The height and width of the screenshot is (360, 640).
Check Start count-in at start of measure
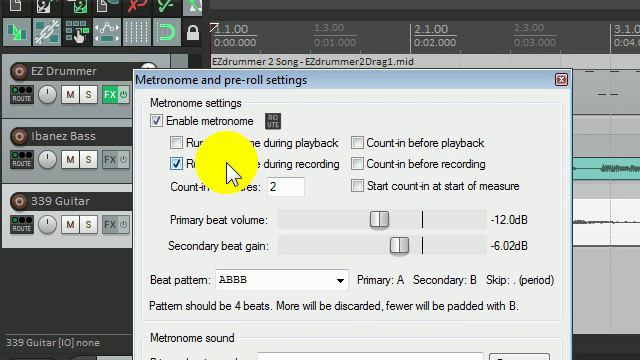point(357,186)
